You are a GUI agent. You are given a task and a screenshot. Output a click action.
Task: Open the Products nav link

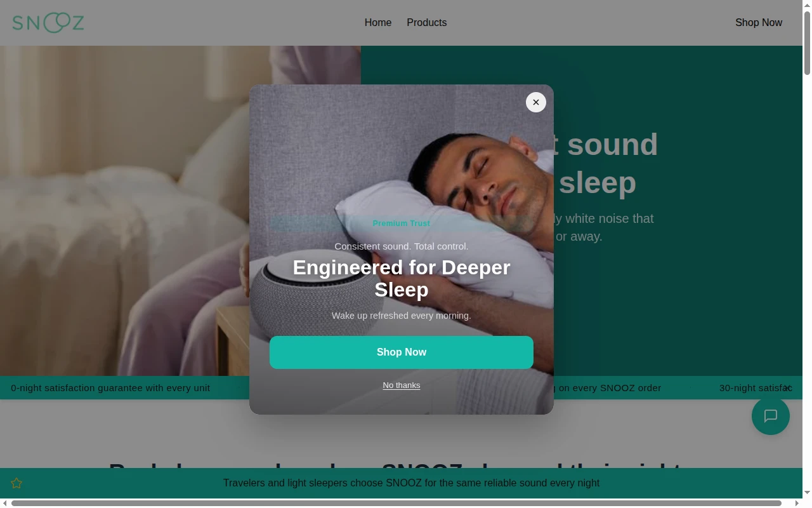point(427,23)
